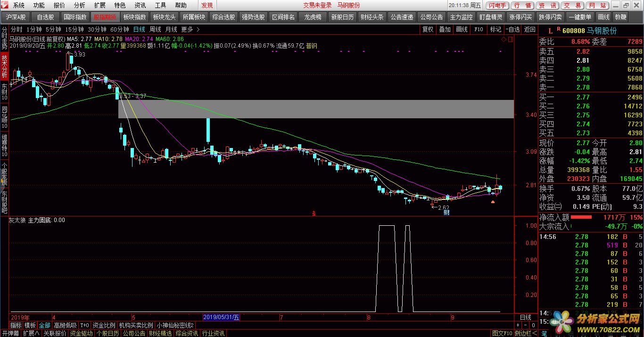Click the - zoom button below the chart
The height and width of the screenshot is (337, 644).
(x=525, y=325)
